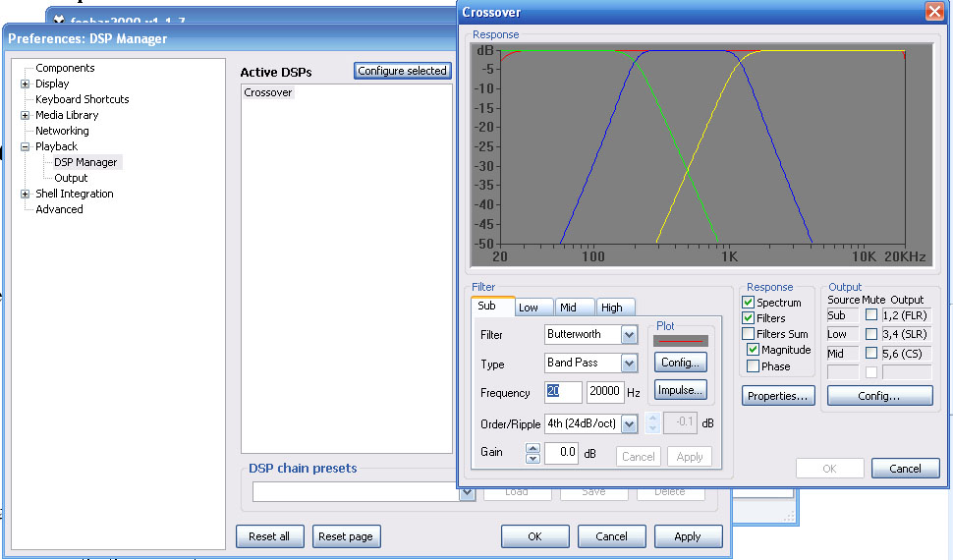Expand the Display tree node
This screenshot has width=953, height=560.
(25, 84)
